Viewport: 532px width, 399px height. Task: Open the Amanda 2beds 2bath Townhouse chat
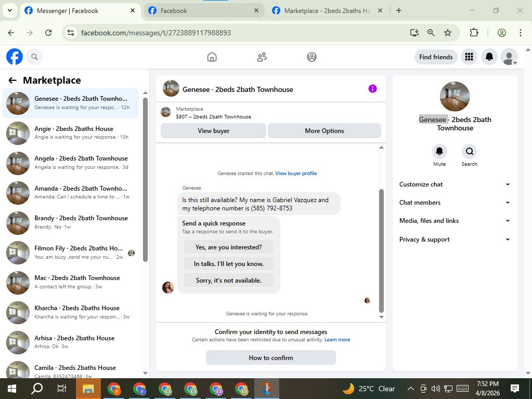pos(71,193)
